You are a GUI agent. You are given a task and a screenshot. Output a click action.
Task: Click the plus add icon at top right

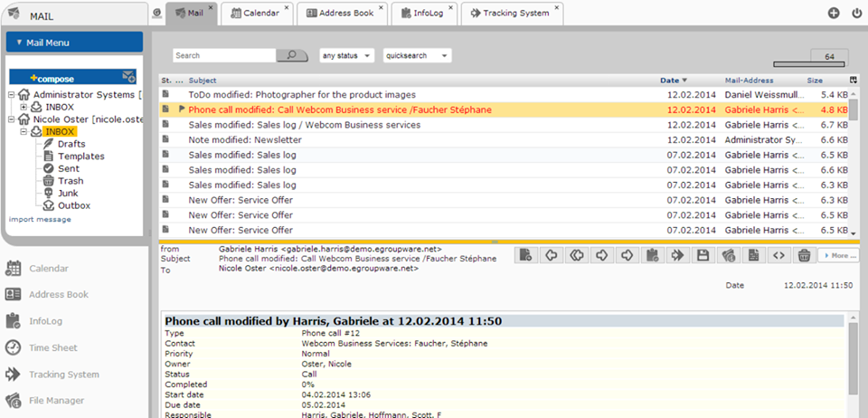pos(833,14)
